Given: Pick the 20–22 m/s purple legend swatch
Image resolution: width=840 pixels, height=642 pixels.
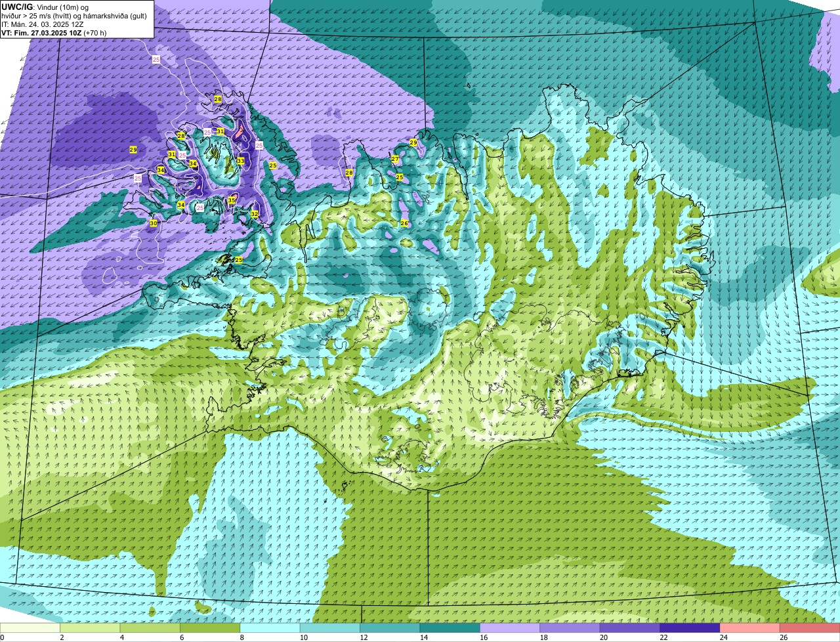Looking at the screenshot, I should [x=630, y=628].
